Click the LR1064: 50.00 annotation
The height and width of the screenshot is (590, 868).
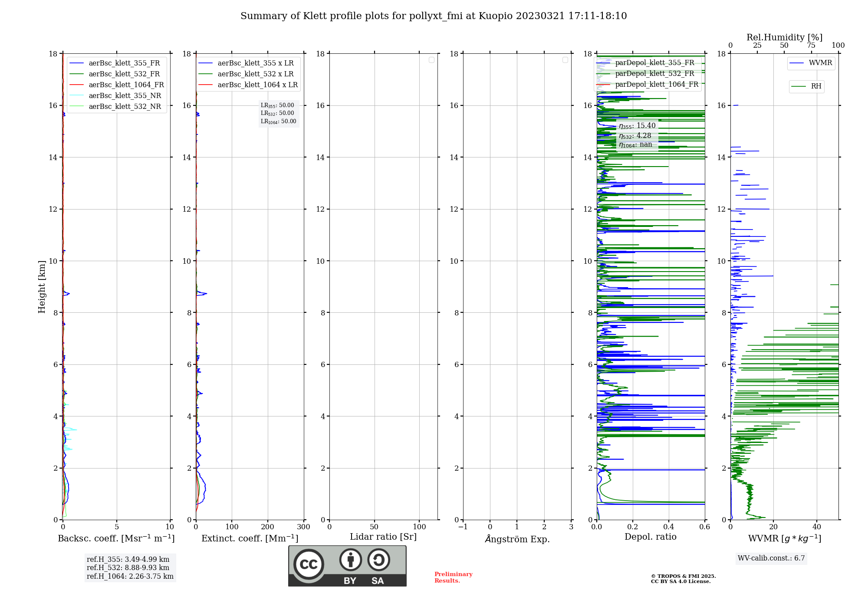tap(279, 121)
